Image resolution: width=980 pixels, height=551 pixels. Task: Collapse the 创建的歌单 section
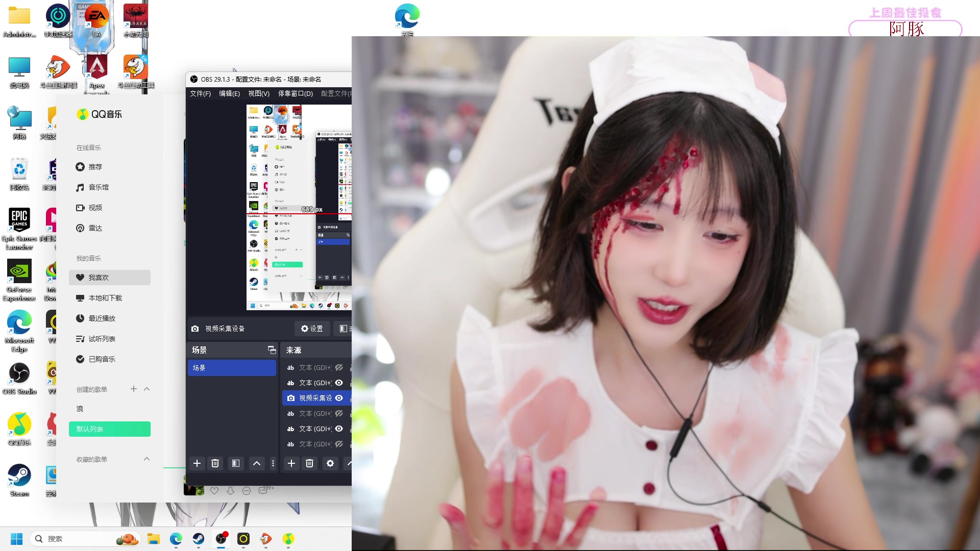click(x=147, y=389)
